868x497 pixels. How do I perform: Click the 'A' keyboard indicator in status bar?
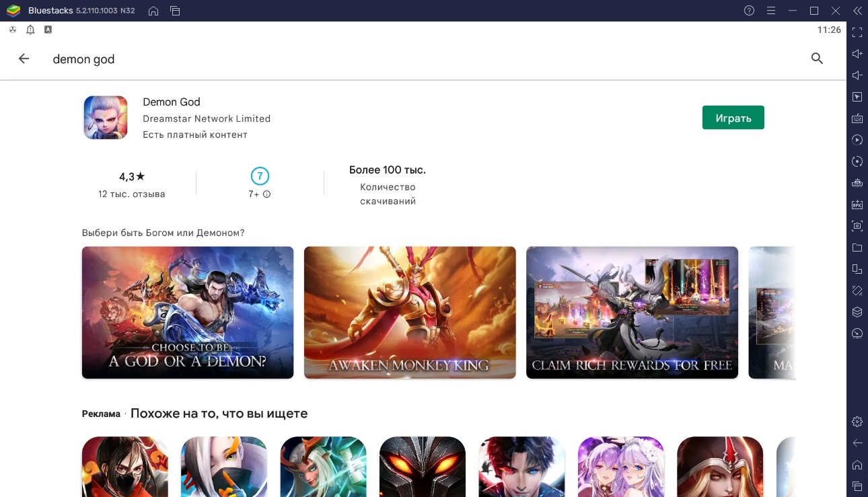[x=48, y=30]
